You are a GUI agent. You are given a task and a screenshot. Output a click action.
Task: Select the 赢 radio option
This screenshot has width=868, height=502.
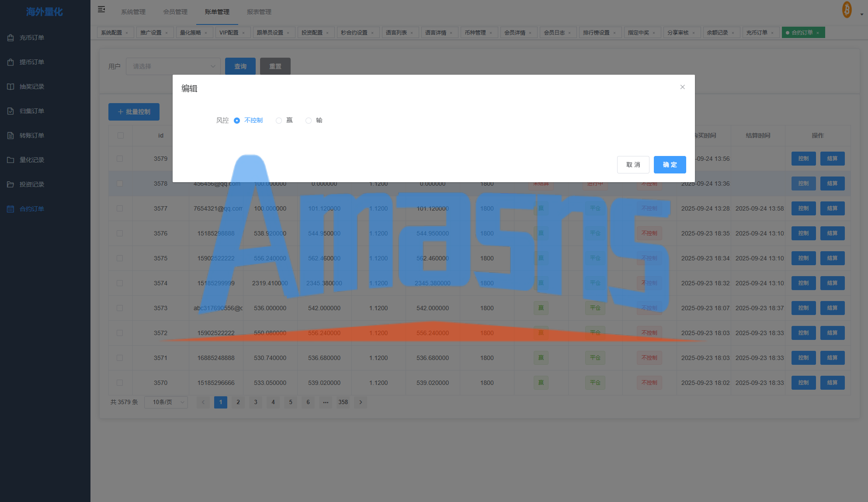click(x=279, y=121)
